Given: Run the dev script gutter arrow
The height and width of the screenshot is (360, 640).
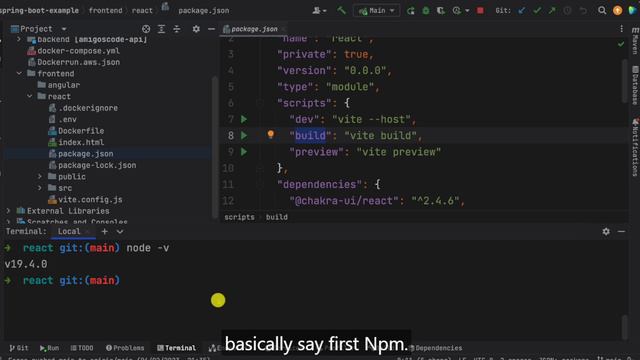Looking at the screenshot, I should (244, 119).
